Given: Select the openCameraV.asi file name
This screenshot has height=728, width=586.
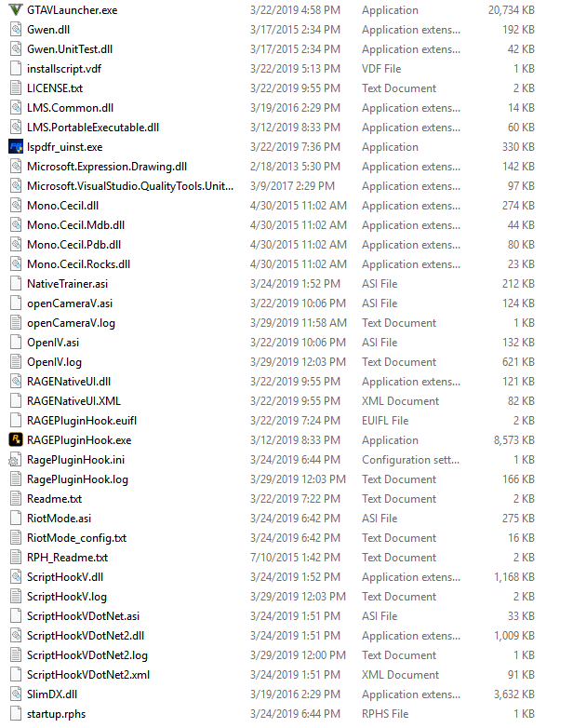Looking at the screenshot, I should point(70,303).
